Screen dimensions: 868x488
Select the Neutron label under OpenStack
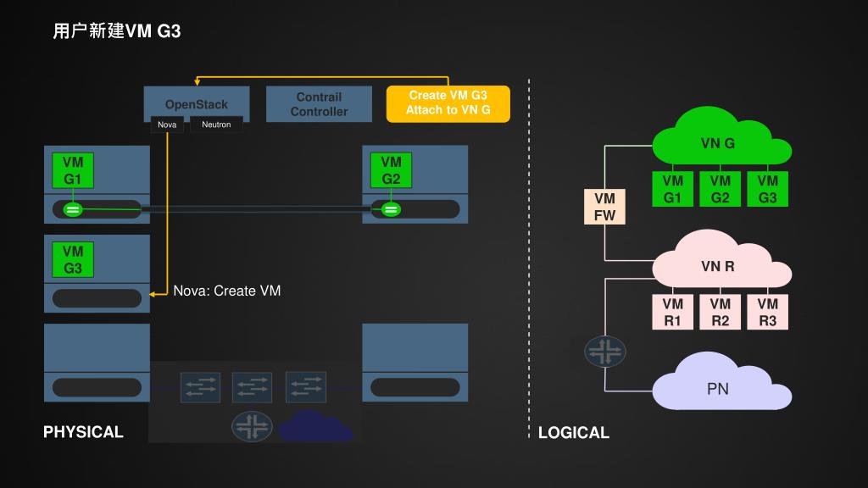216,125
